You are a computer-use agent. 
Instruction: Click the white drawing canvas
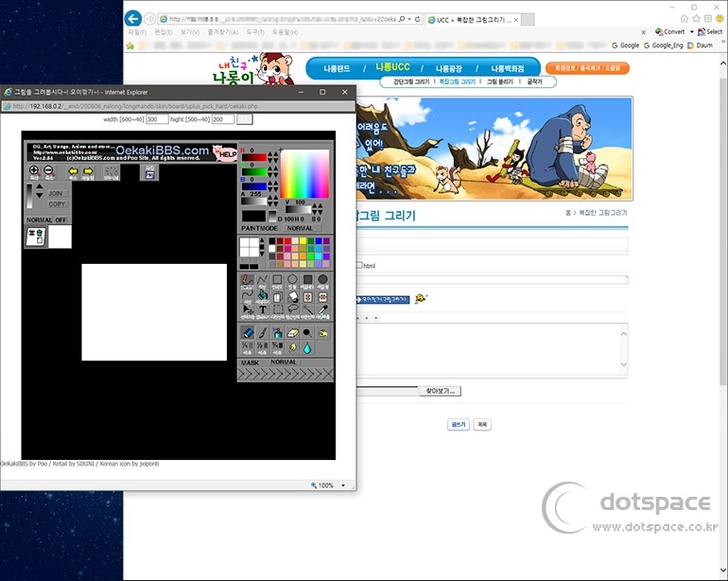(x=154, y=312)
